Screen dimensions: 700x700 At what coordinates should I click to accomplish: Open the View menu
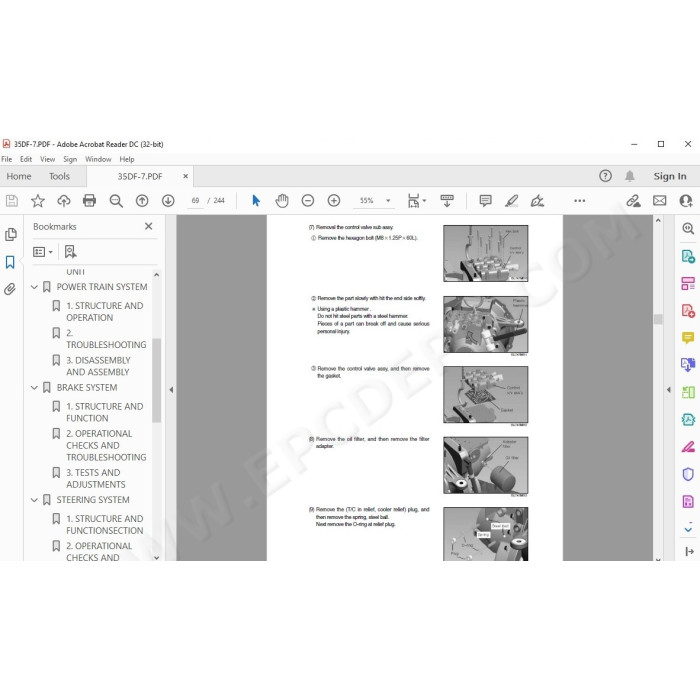coord(47,159)
